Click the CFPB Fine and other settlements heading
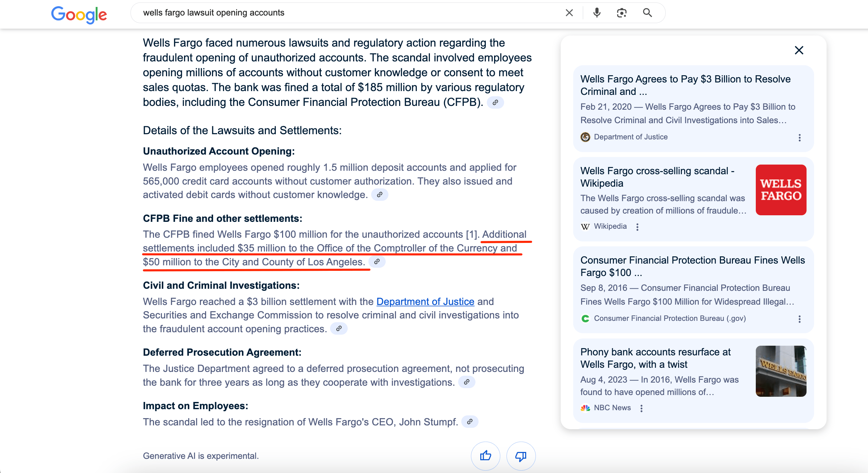The width and height of the screenshot is (868, 473). 223,218
